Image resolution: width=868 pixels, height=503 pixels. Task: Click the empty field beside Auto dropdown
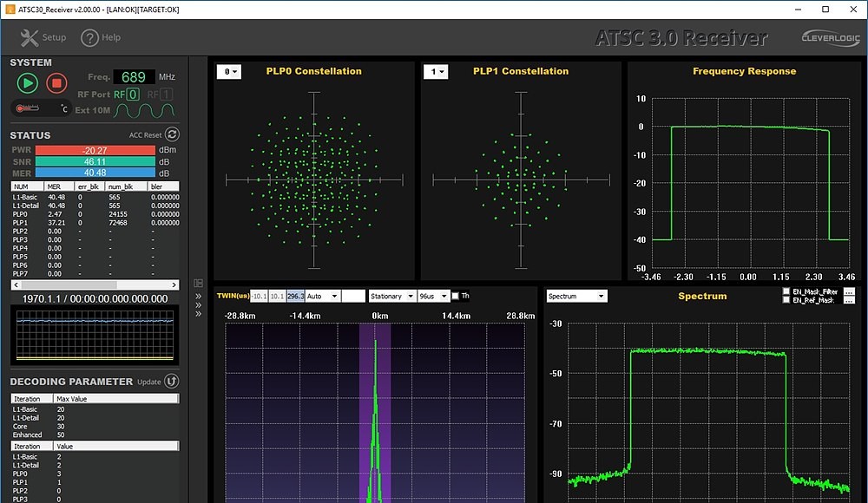(x=353, y=297)
